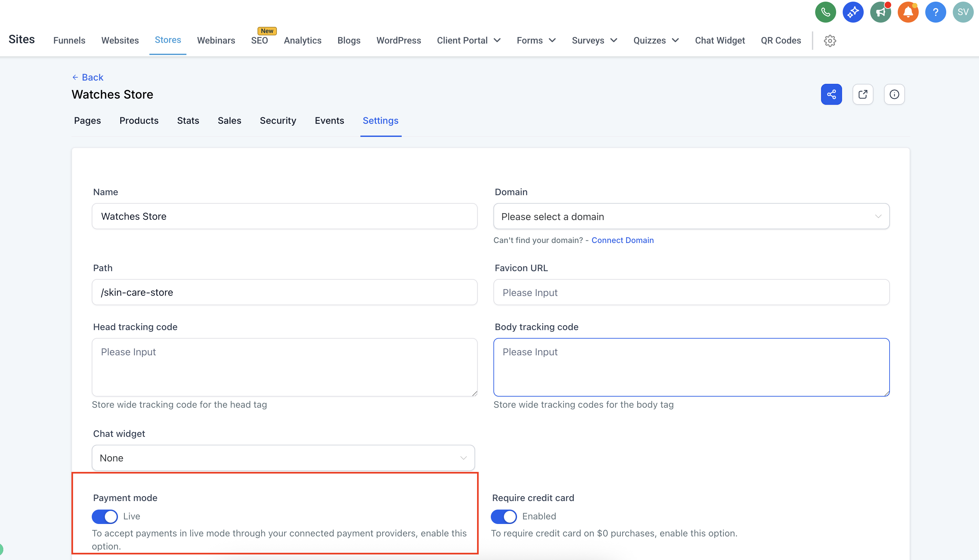979x560 pixels.
Task: Click the blue share store button
Action: (x=831, y=94)
